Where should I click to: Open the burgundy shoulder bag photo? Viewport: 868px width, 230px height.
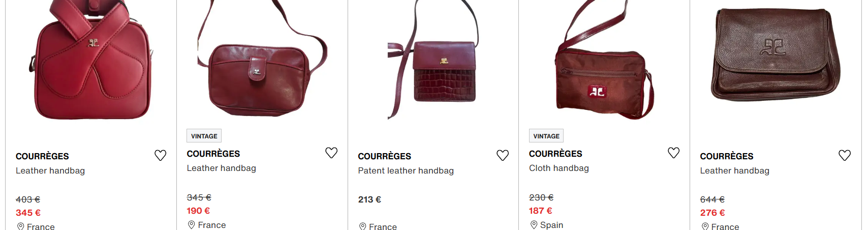262,59
